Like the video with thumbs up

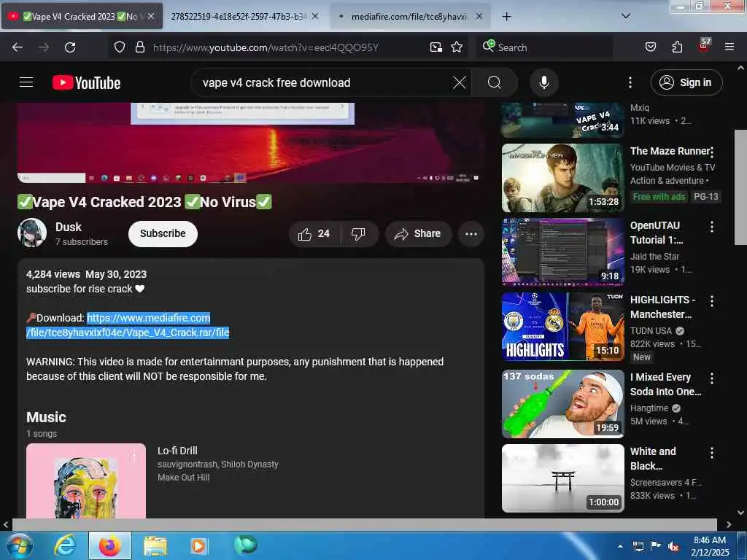tap(314, 234)
